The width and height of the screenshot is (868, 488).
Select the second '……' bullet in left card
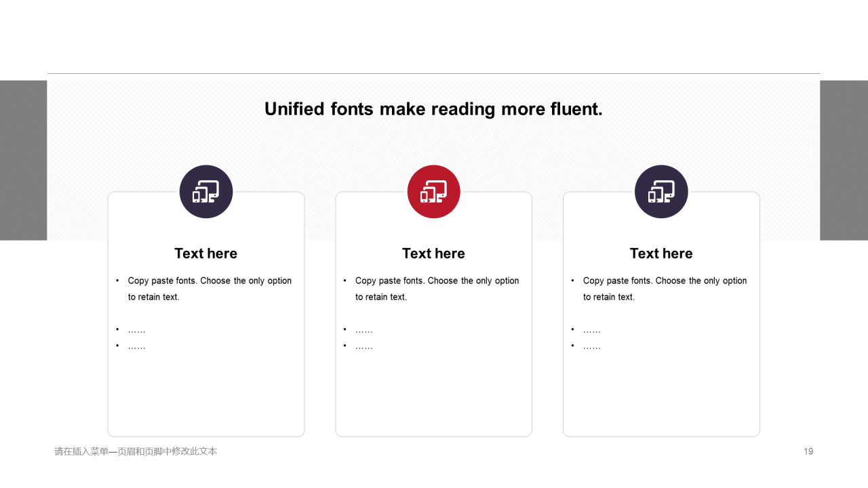click(x=136, y=346)
